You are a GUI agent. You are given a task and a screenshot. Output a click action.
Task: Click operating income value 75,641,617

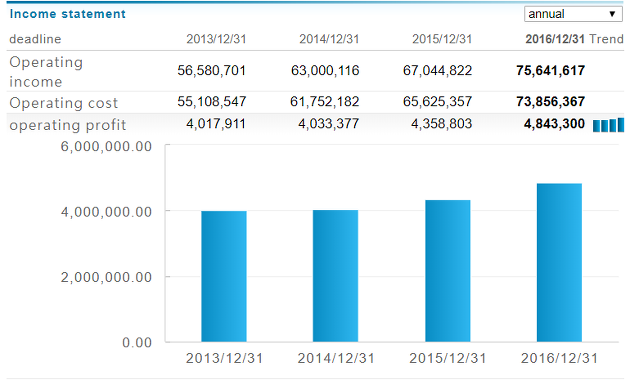click(550, 71)
